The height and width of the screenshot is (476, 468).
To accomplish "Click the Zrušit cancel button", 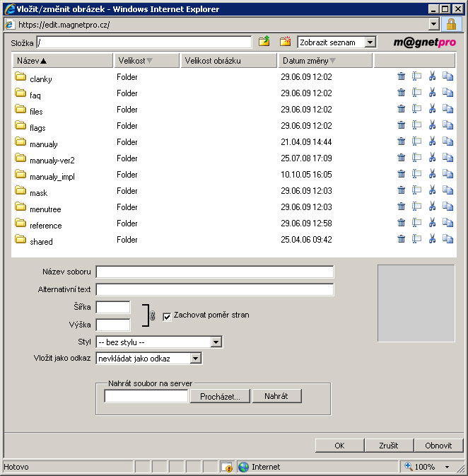I will pyautogui.click(x=388, y=446).
